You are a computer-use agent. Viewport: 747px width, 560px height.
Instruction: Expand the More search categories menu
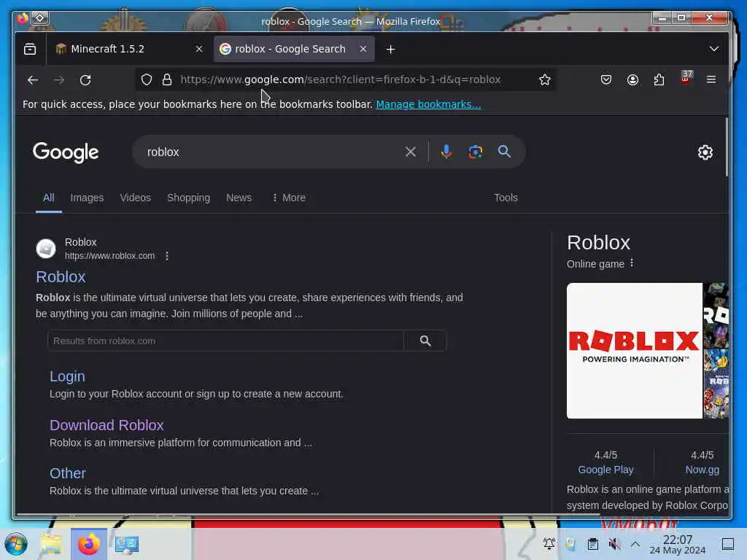click(289, 198)
